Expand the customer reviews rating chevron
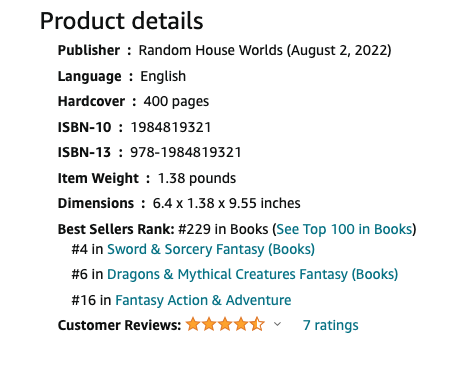 tap(277, 324)
